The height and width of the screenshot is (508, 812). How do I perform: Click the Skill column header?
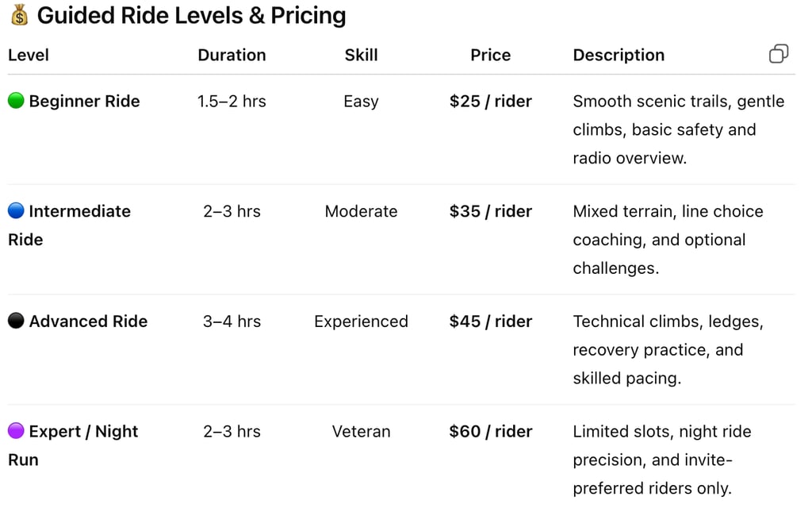(x=361, y=55)
